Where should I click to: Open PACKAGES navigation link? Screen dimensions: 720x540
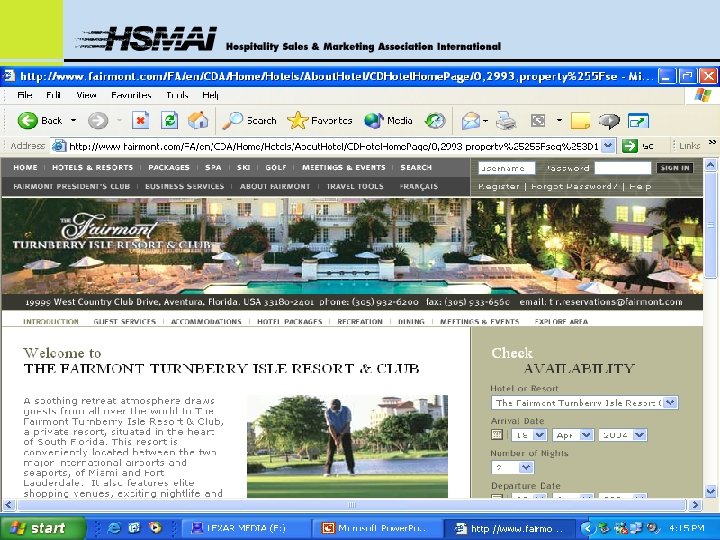coord(169,168)
